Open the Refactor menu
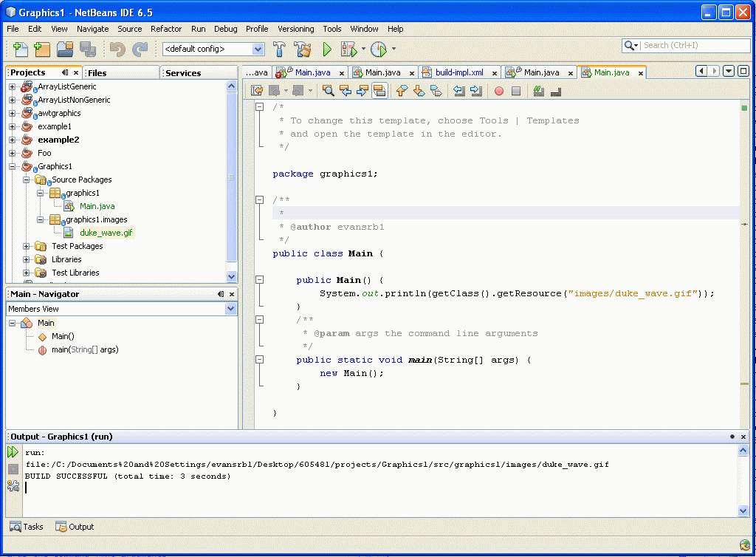 pyautogui.click(x=166, y=29)
